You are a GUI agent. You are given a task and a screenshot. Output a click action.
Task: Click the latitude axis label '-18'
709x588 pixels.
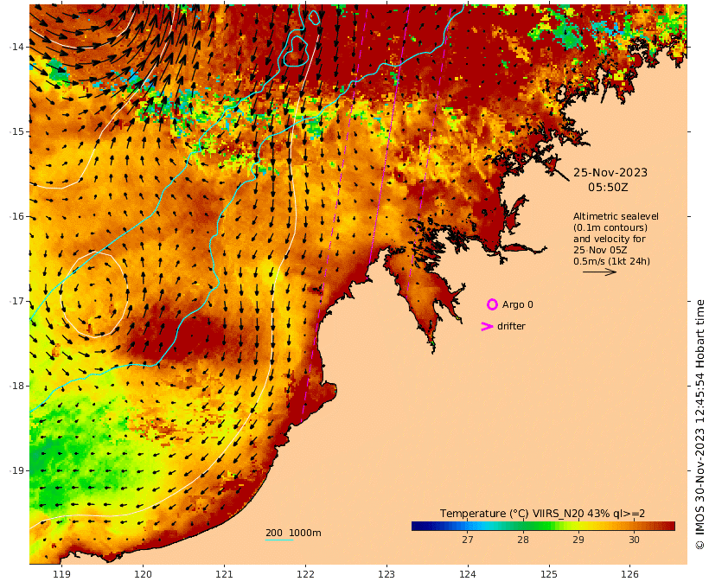point(17,386)
